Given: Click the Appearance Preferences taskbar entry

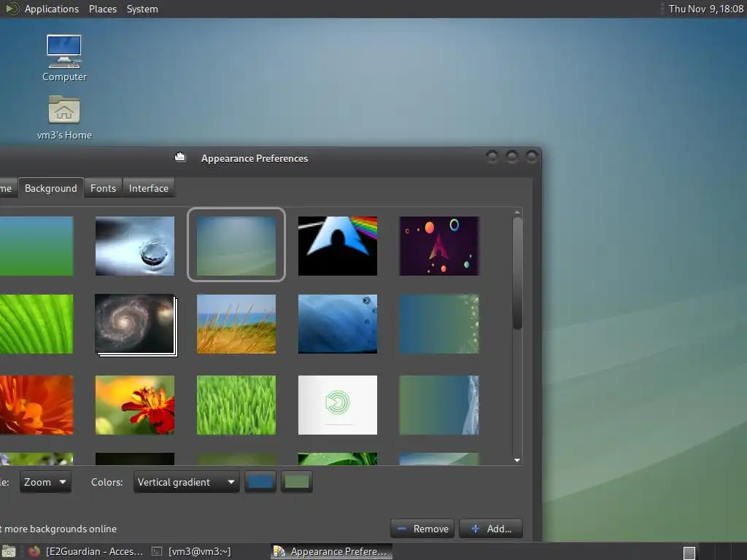Looking at the screenshot, I should click(x=332, y=551).
